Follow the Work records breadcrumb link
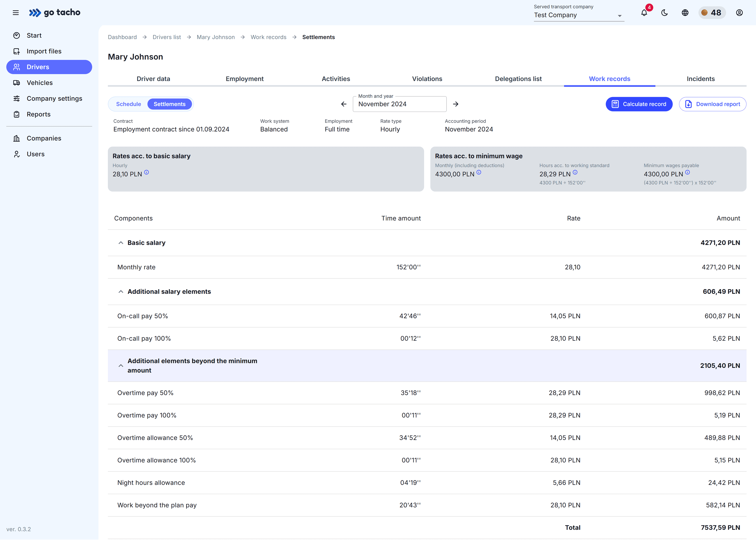This screenshot has height=540, width=756. 269,37
